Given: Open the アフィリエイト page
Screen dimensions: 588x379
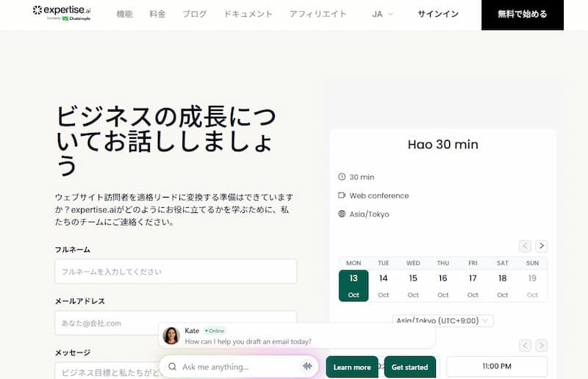Looking at the screenshot, I should click(x=318, y=14).
